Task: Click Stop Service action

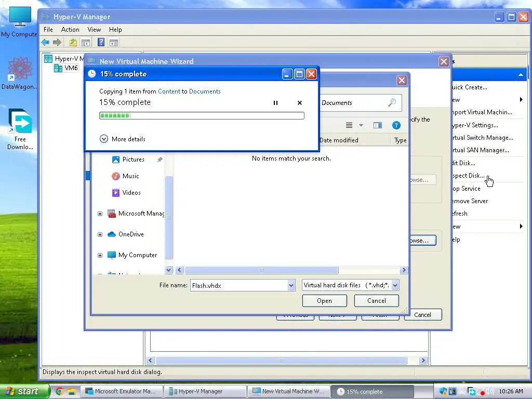Action: [x=466, y=188]
